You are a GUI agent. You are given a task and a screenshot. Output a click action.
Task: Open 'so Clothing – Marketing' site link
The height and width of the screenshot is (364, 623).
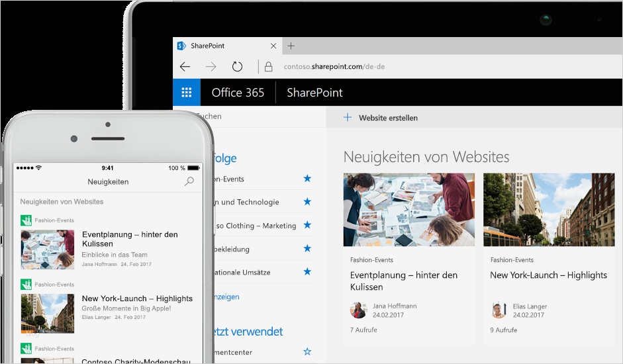pos(256,226)
